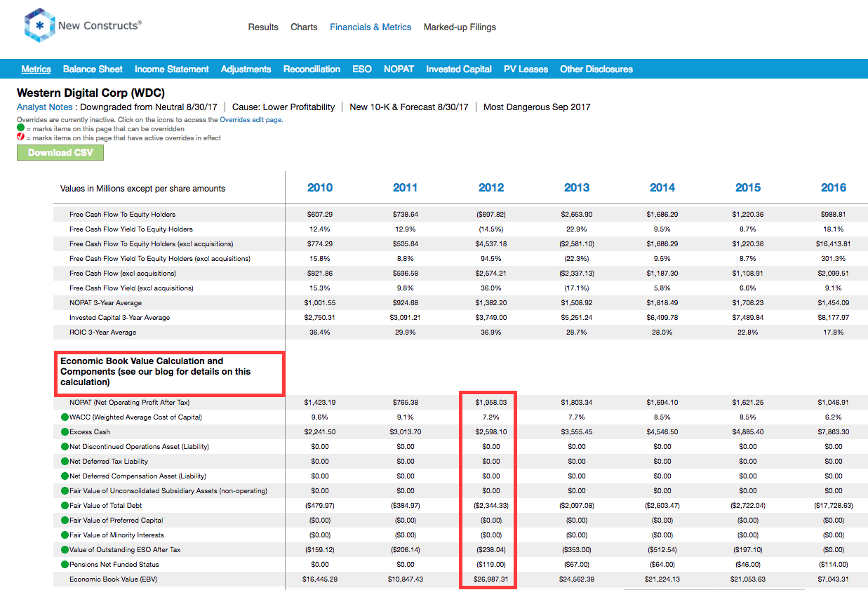Open the NOPAT tab
868x590 pixels.
coord(399,69)
